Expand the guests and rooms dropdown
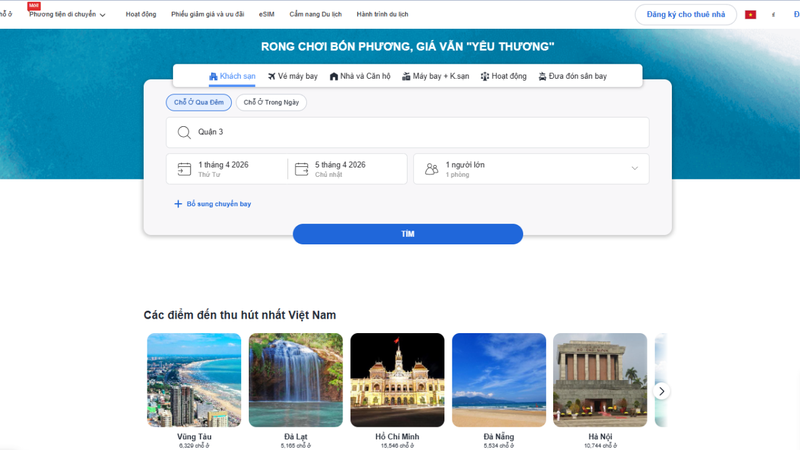The height and width of the screenshot is (450, 800). (x=531, y=169)
